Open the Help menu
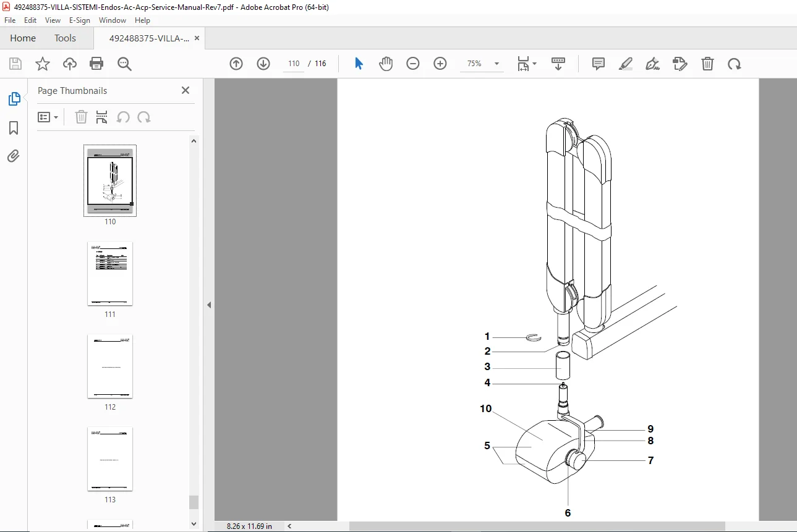This screenshot has width=797, height=532. [143, 20]
